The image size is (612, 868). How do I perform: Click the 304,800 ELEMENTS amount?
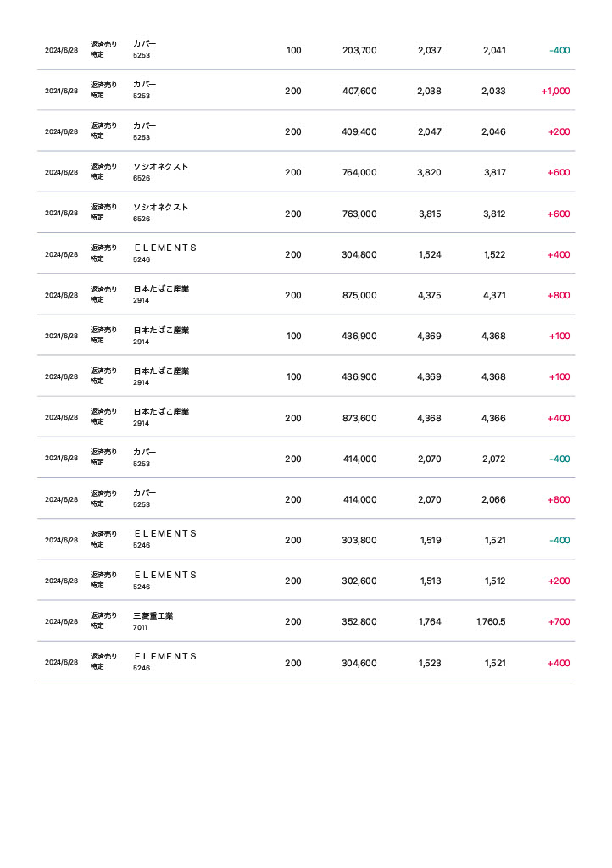(x=359, y=255)
